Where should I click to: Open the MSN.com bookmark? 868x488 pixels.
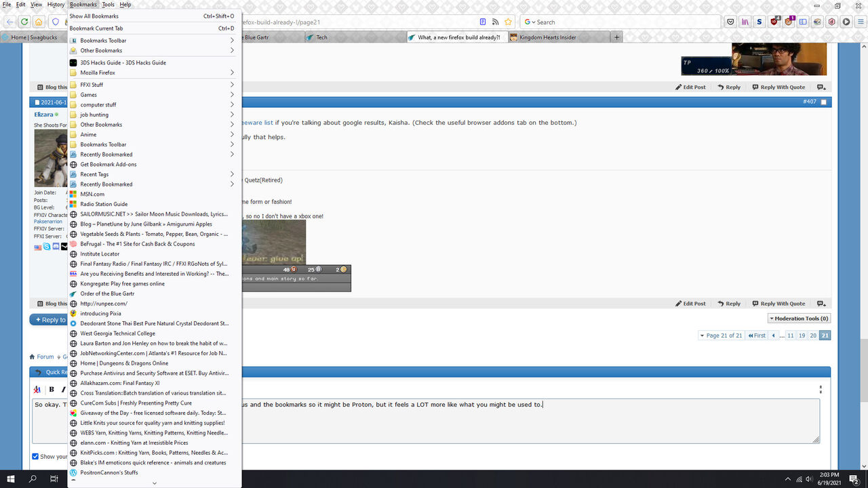155,194
